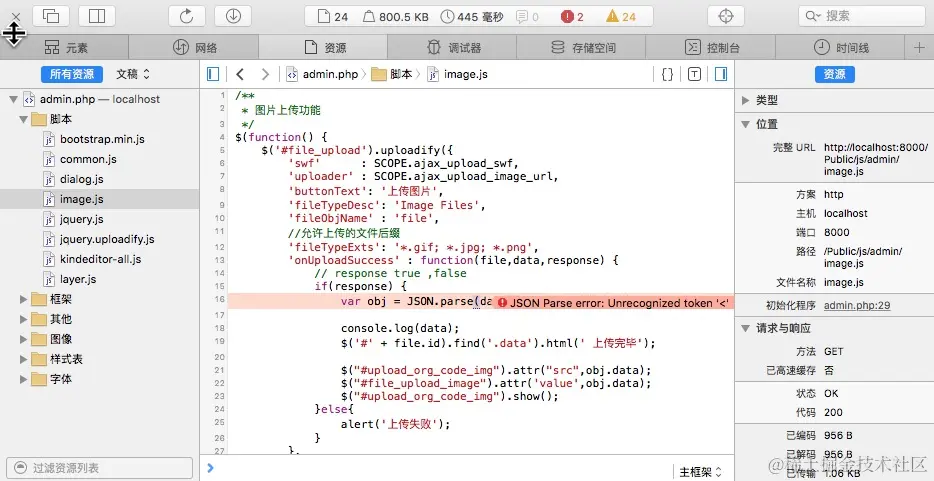Reload the page with the circular arrow
The height and width of the screenshot is (481, 934).
click(186, 16)
